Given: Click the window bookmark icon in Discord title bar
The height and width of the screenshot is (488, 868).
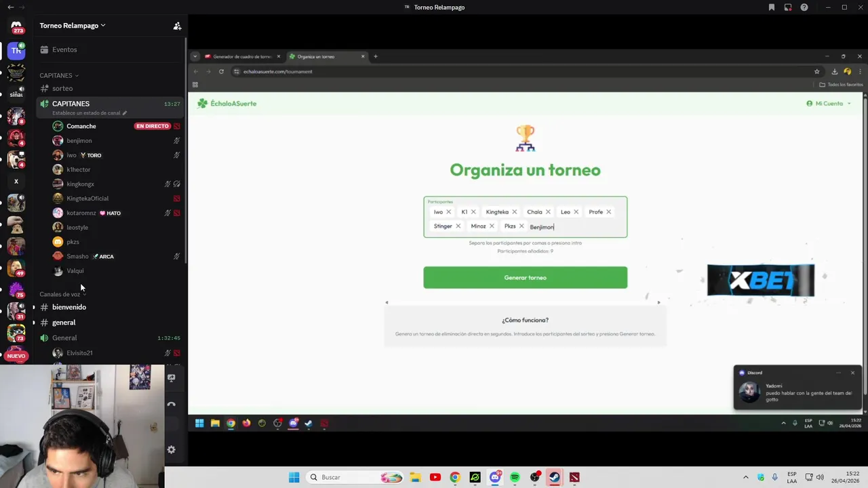Looking at the screenshot, I should [772, 7].
